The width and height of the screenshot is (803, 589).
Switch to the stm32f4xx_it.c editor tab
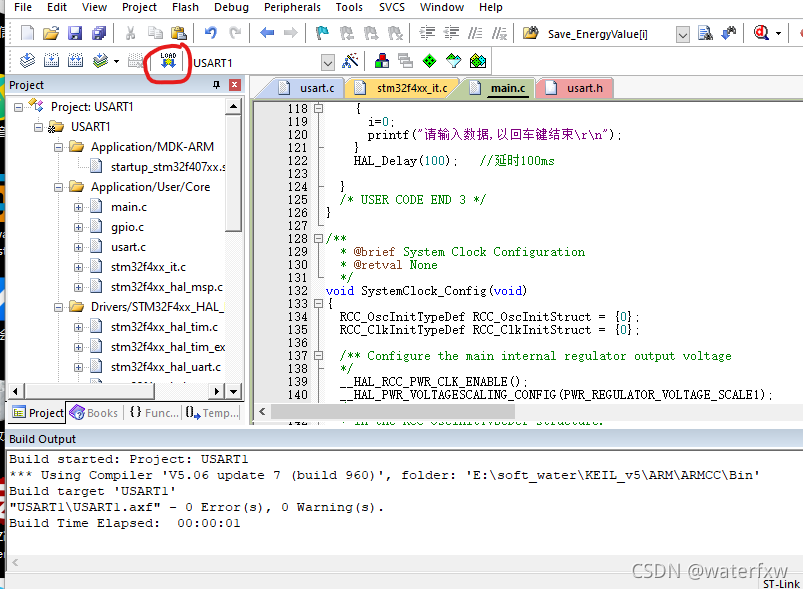[x=402, y=88]
